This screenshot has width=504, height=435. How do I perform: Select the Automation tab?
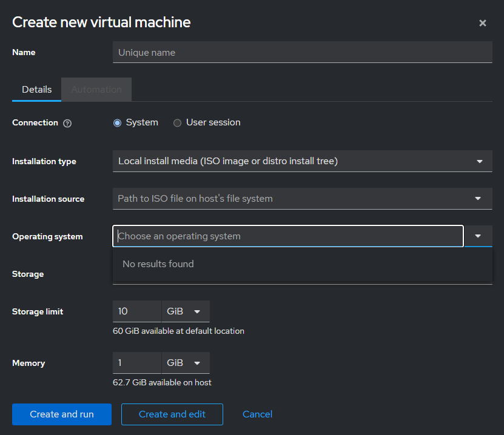(x=96, y=89)
